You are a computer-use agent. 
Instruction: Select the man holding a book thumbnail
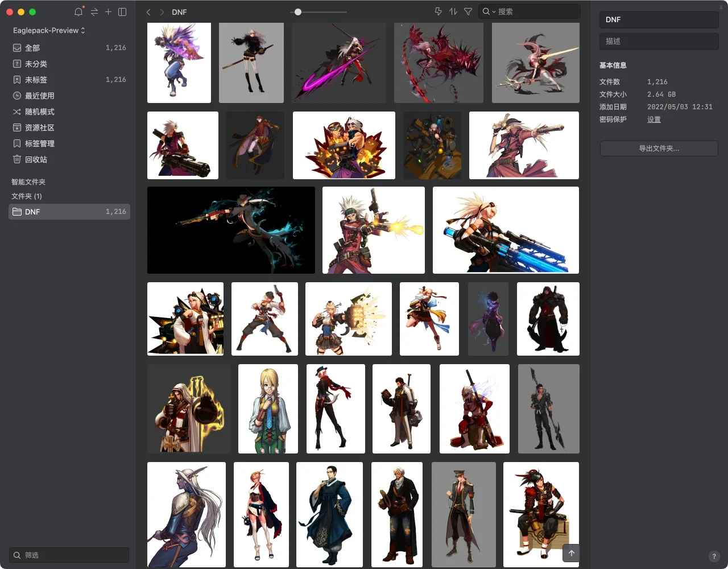point(402,409)
